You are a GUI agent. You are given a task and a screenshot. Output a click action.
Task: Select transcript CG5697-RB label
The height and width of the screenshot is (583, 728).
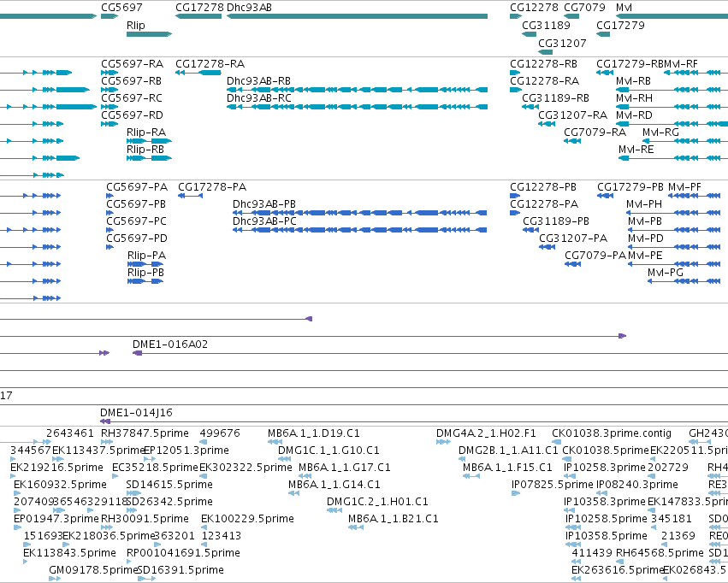(x=132, y=80)
